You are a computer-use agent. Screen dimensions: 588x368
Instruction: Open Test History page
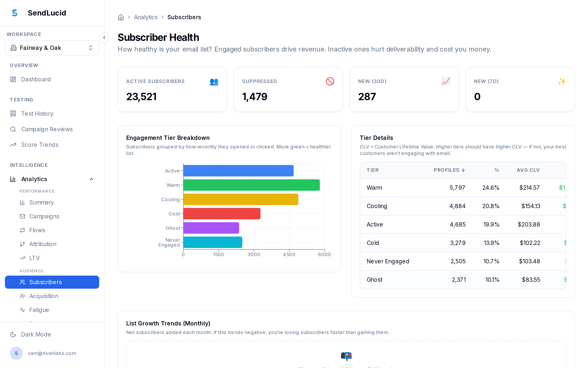click(x=52, y=114)
